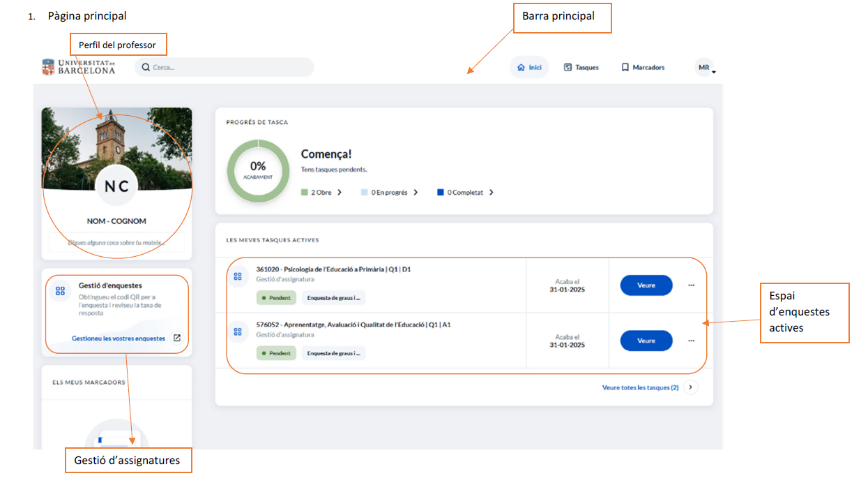Open external link icon beside Gestioneu les vostres enquestes

[177, 338]
